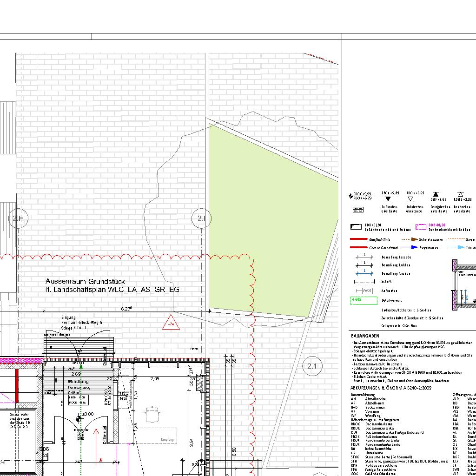Click the FDB 40/20 Fußbodendurchbruch symbol
The image size is (476, 476).
(x=356, y=227)
